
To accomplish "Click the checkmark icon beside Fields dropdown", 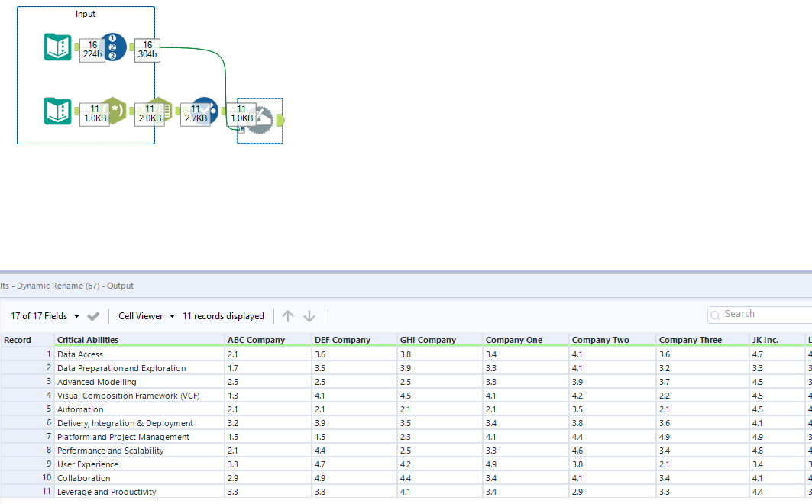I will pyautogui.click(x=94, y=315).
